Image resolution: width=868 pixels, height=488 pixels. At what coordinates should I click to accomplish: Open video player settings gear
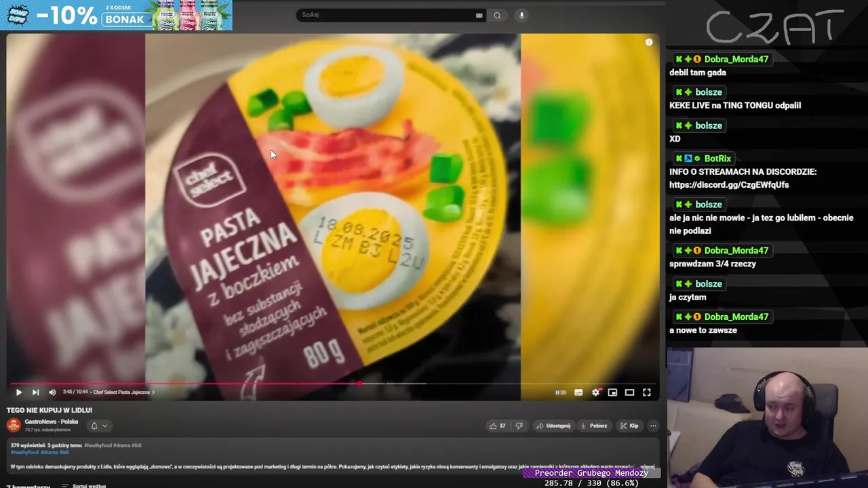pos(595,392)
